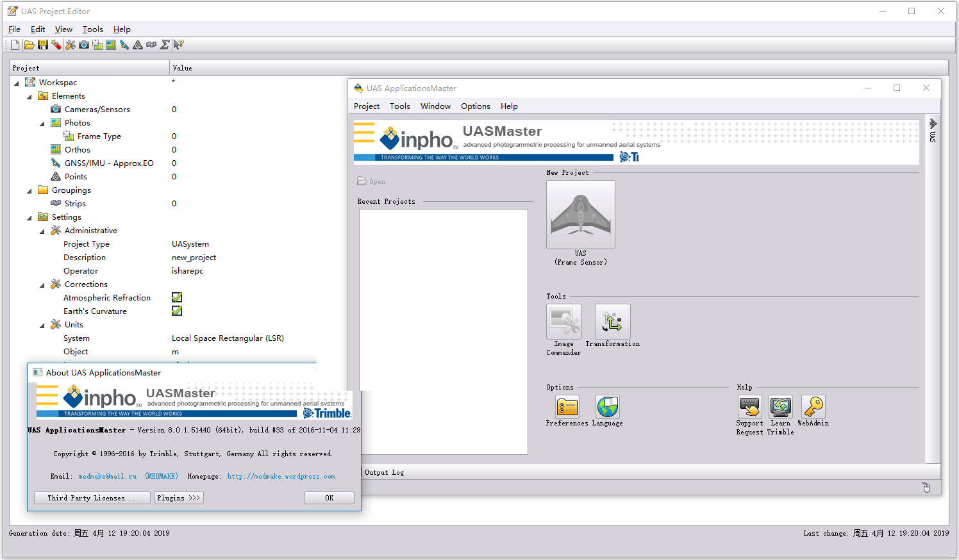Click the vertical UAS side tab
The height and width of the screenshot is (560, 959).
[x=933, y=130]
